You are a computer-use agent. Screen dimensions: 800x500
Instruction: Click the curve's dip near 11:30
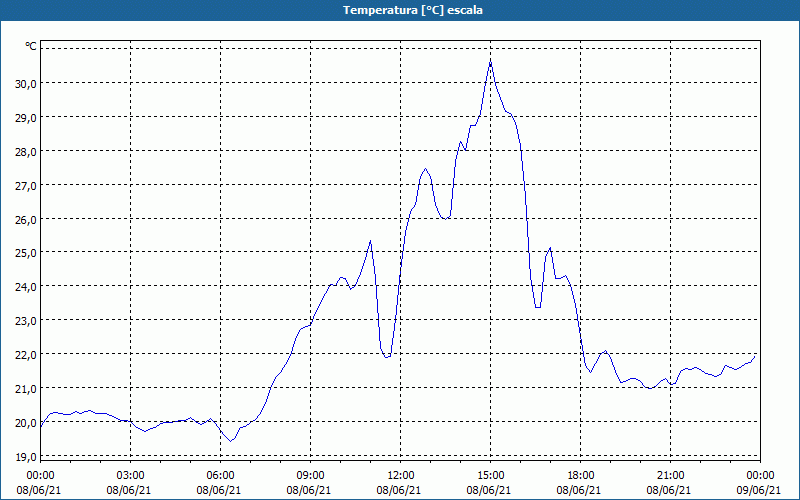click(x=387, y=357)
